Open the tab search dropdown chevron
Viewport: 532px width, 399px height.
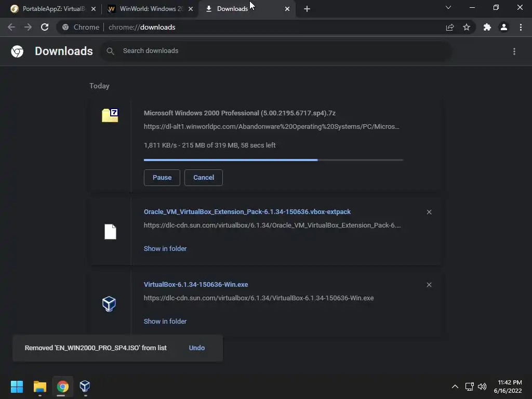(448, 7)
